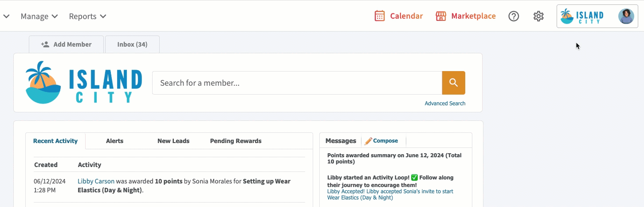644x207 pixels.
Task: Click the Add Member button
Action: pyautogui.click(x=66, y=44)
